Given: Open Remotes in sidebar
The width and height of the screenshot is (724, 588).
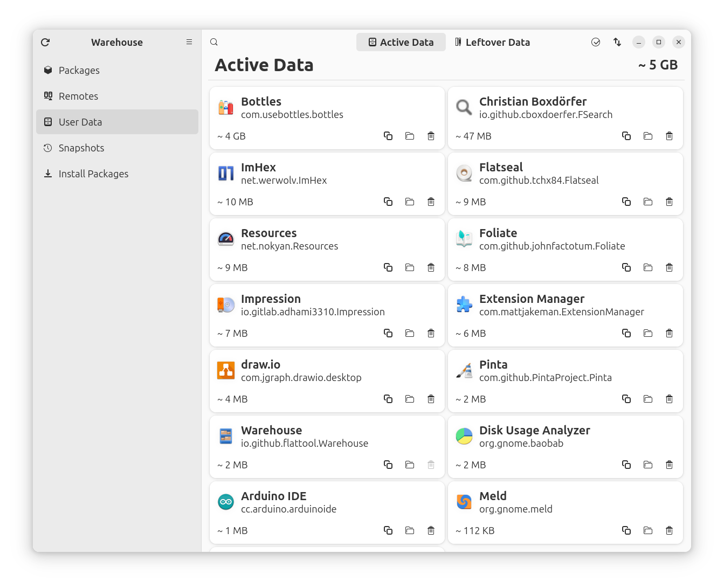Looking at the screenshot, I should (117, 96).
